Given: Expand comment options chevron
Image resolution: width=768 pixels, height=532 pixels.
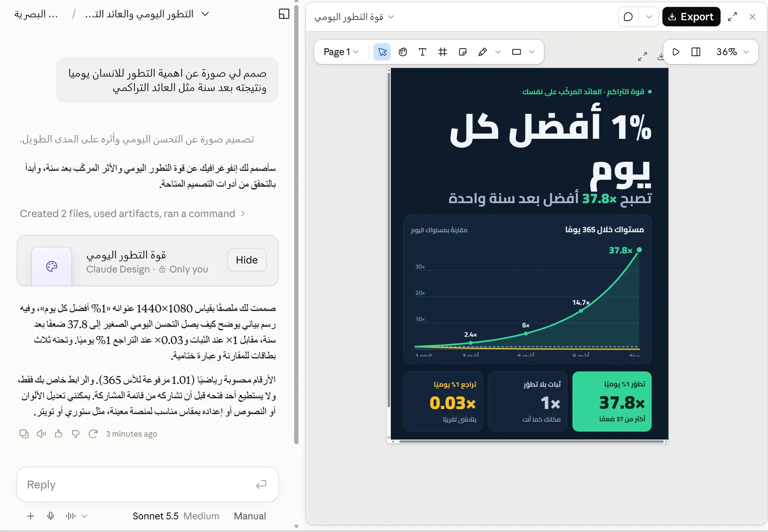Looking at the screenshot, I should click(x=649, y=17).
